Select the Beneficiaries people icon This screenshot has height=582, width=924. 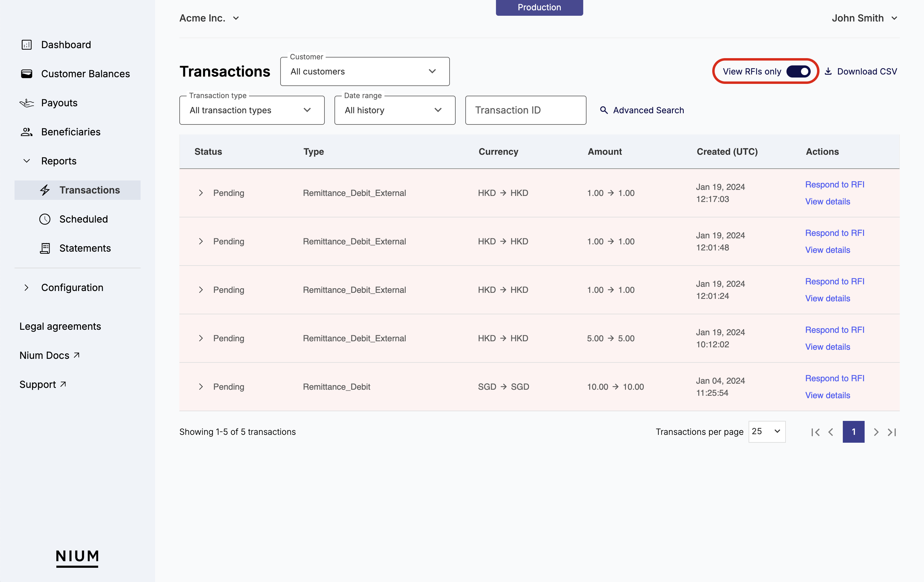(26, 132)
